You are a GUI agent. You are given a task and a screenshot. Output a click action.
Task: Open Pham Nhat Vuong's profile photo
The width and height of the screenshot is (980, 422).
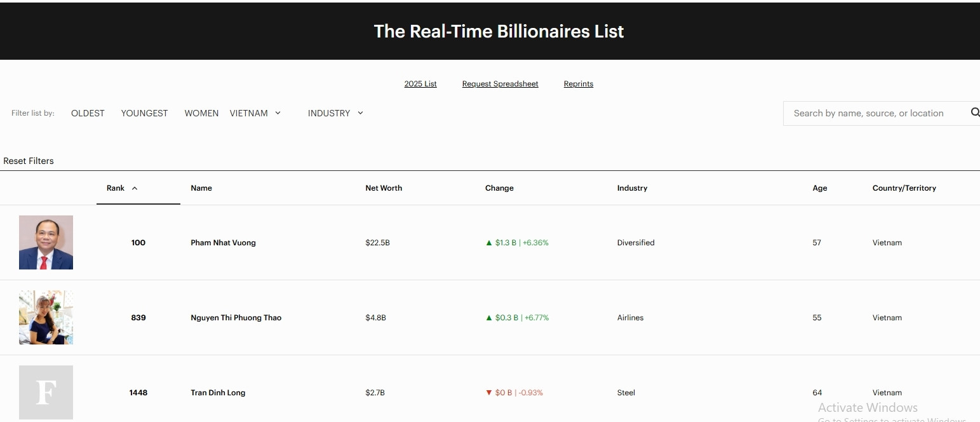click(46, 242)
